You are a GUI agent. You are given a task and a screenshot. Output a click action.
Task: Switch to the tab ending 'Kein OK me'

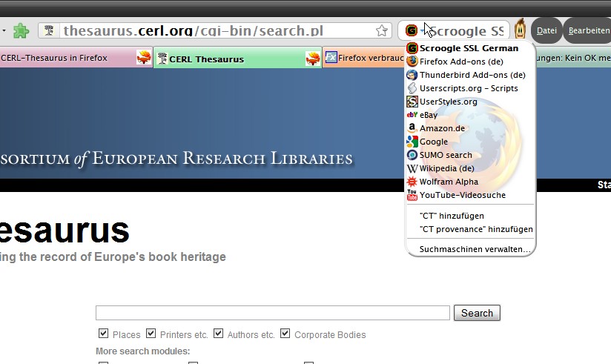pyautogui.click(x=574, y=58)
